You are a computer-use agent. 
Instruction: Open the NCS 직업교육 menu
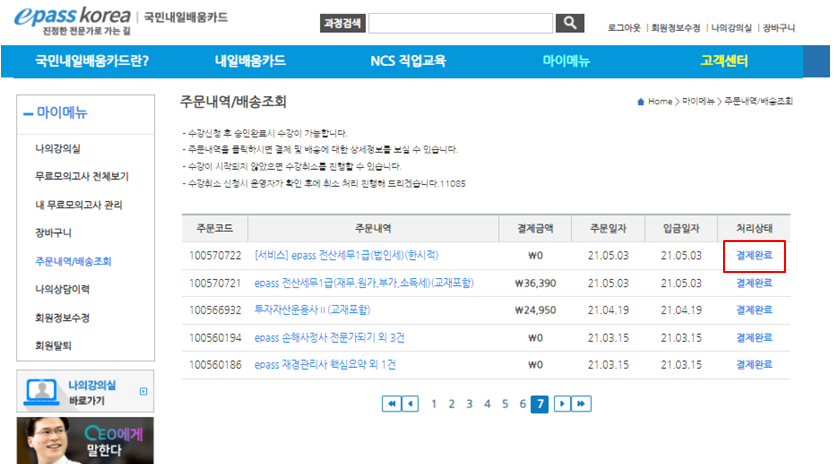point(408,61)
